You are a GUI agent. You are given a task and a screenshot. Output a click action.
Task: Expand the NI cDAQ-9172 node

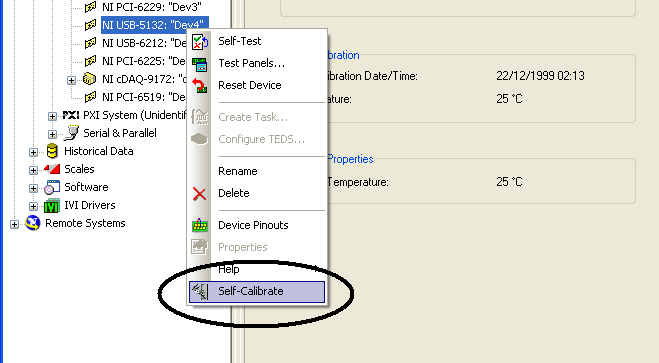(71, 80)
